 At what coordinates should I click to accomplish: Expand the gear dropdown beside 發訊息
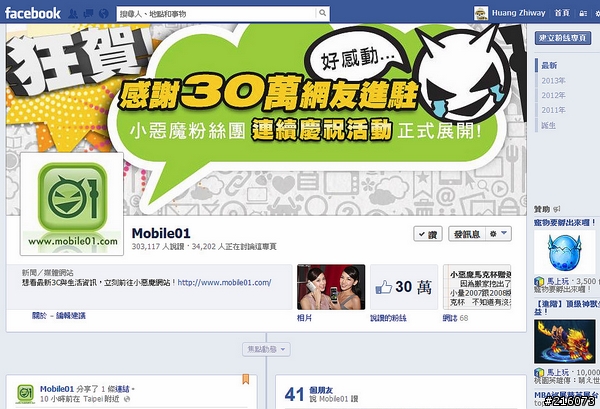(499, 234)
